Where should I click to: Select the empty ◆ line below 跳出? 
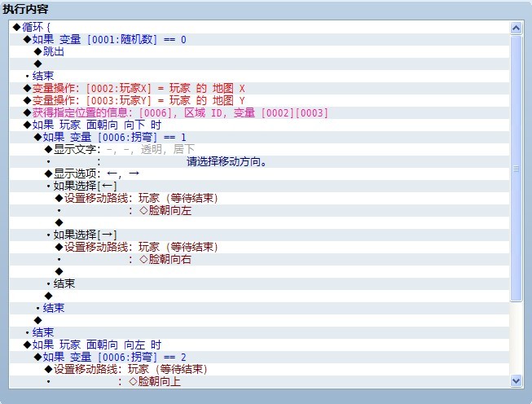pyautogui.click(x=260, y=64)
